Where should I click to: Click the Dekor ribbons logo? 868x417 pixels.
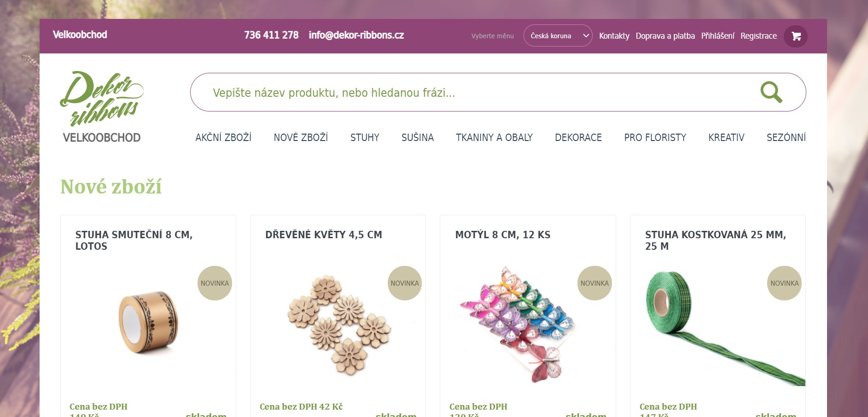tap(102, 107)
